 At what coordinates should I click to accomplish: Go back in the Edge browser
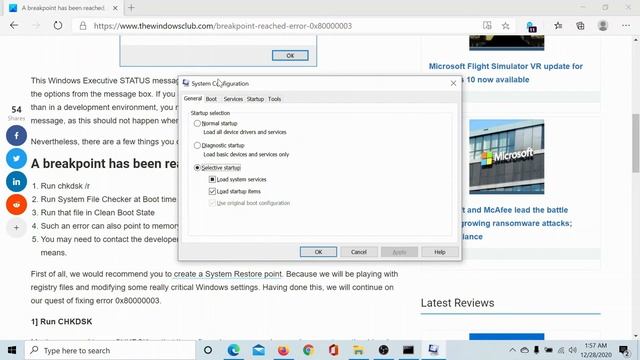click(14, 26)
